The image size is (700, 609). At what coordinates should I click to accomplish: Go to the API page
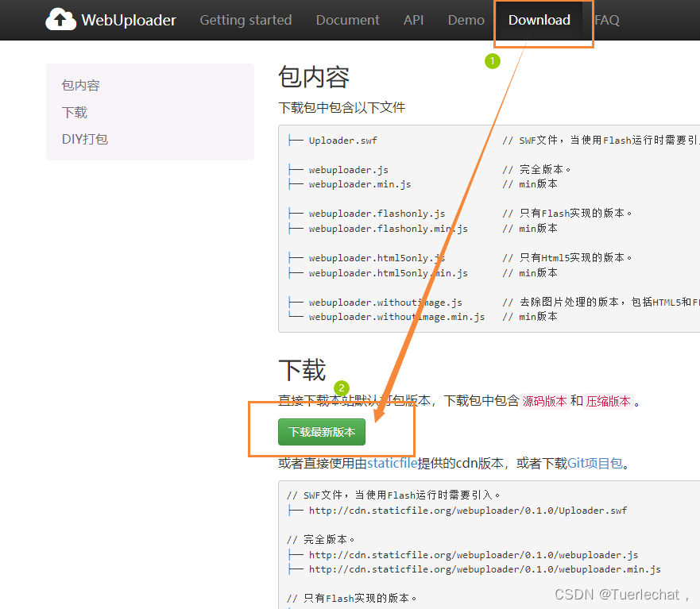point(413,20)
